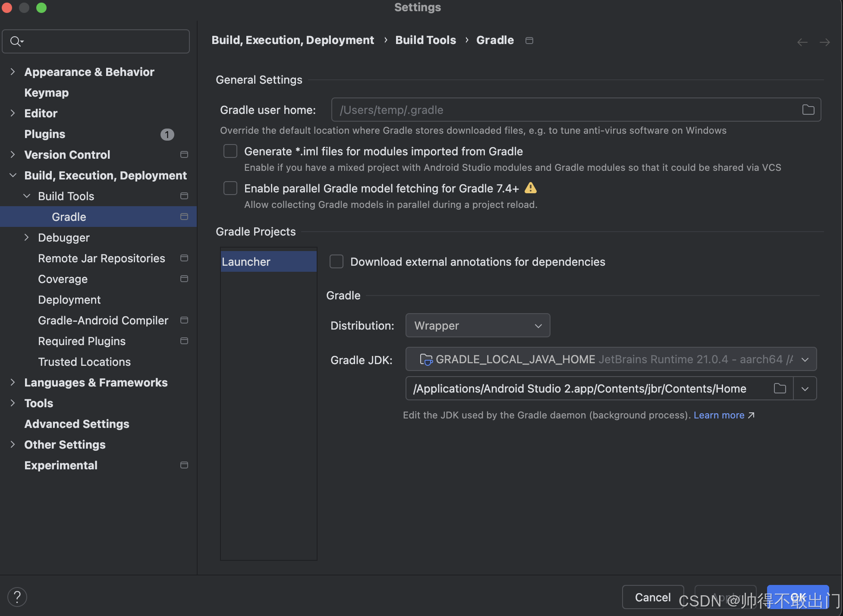The image size is (843, 616).
Task: Click back navigation arrow in settings header
Action: coord(802,42)
